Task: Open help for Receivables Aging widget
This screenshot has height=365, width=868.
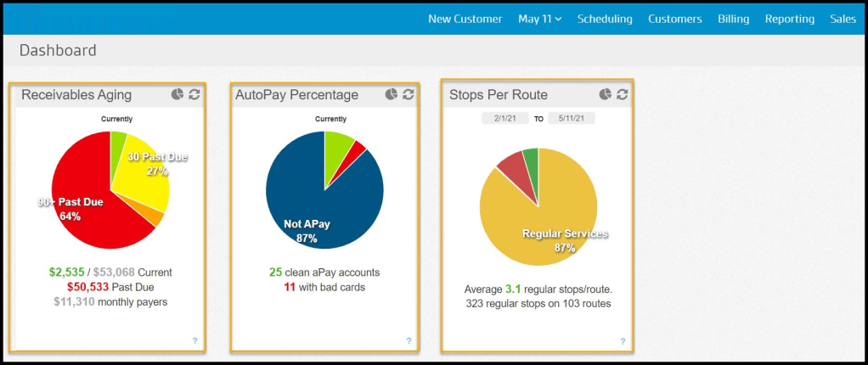Action: 194,341
